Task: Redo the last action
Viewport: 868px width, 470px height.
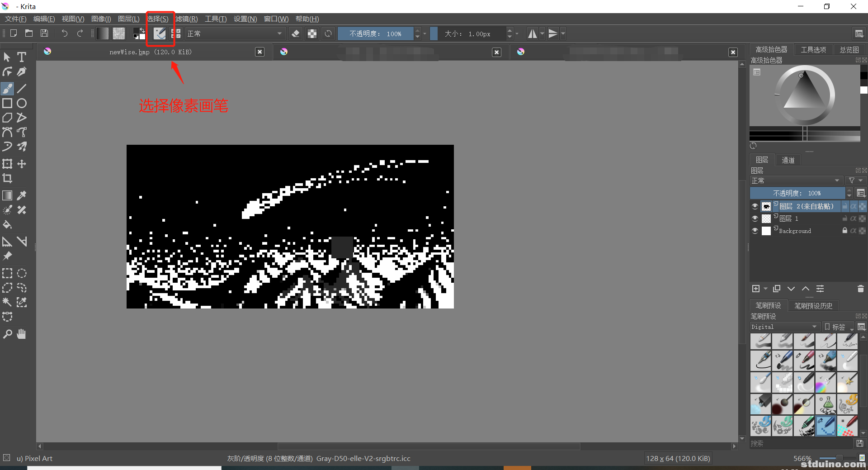Action: [x=80, y=33]
